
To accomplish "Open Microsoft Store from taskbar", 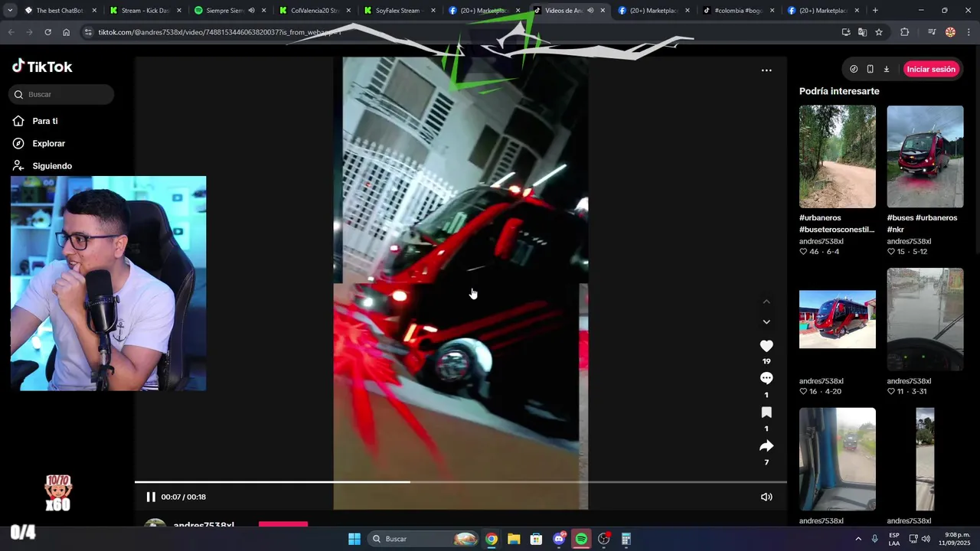I will (x=536, y=539).
